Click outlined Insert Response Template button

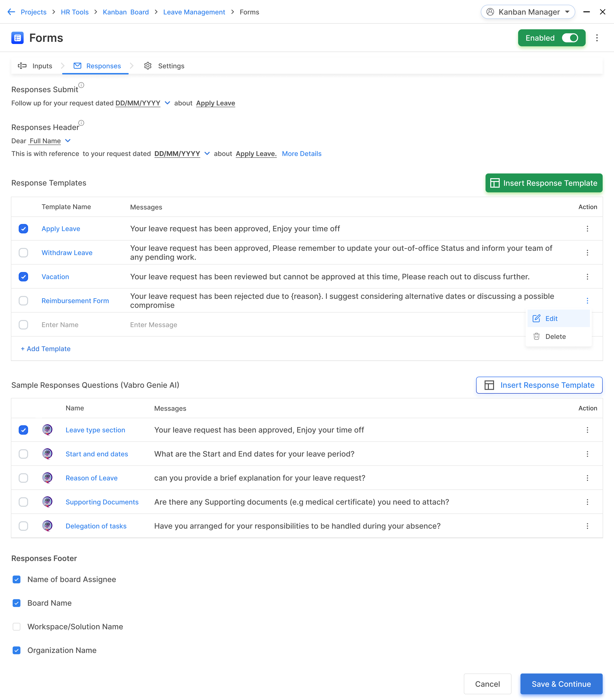tap(539, 385)
